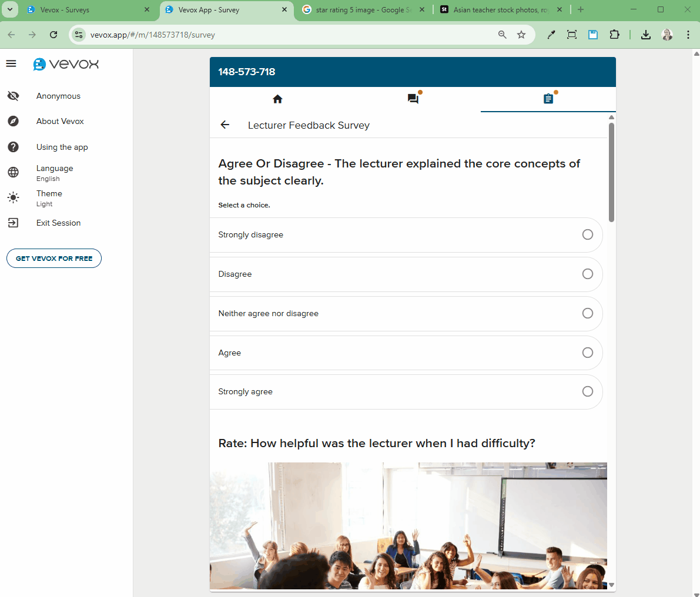The height and width of the screenshot is (597, 700).
Task: Open the hamburger navigation menu
Action: 11,63
